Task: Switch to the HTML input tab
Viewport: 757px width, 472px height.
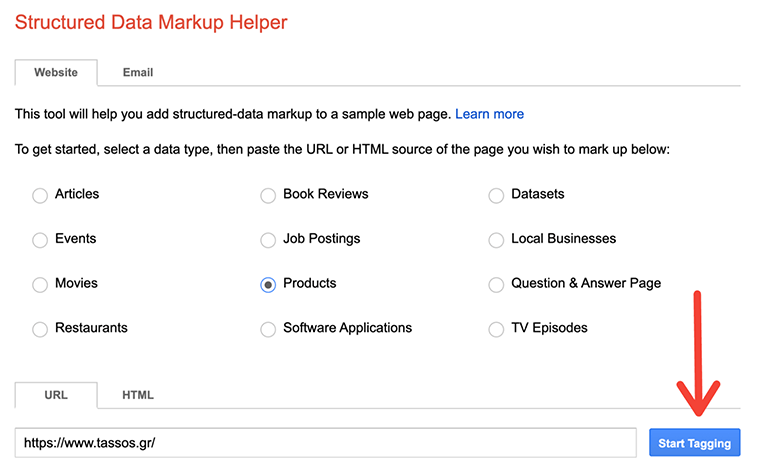Action: (138, 395)
